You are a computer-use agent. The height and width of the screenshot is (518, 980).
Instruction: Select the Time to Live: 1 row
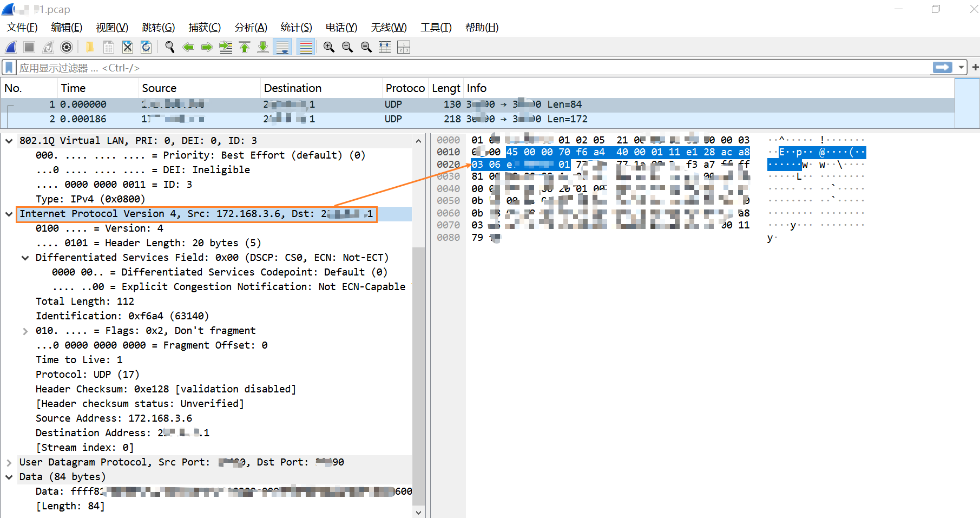click(206, 360)
